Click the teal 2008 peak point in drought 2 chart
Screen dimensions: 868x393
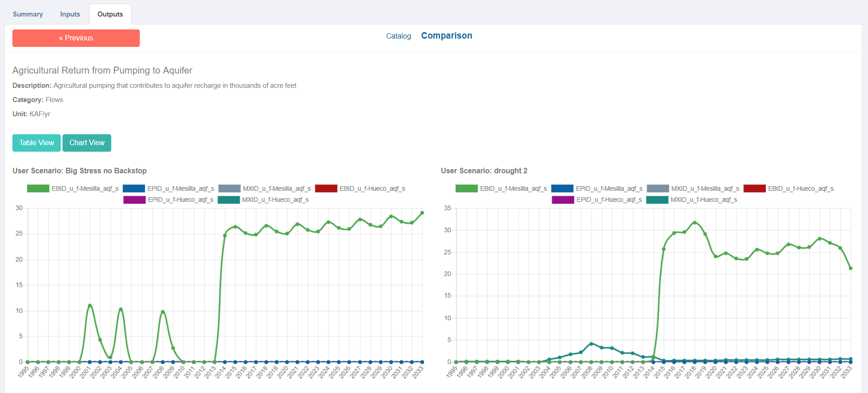(591, 344)
